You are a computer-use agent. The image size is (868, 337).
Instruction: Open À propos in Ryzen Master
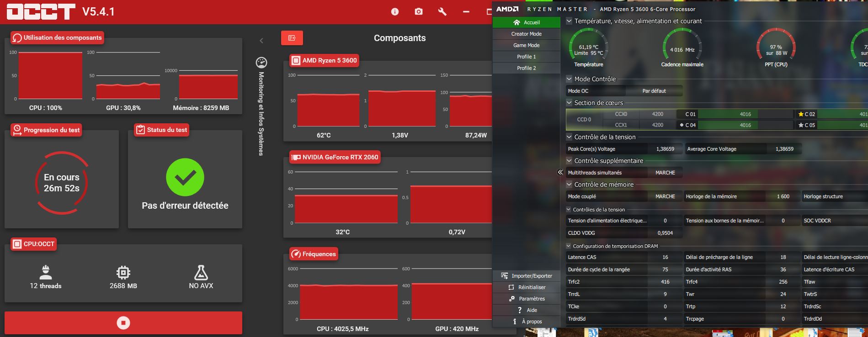point(527,321)
